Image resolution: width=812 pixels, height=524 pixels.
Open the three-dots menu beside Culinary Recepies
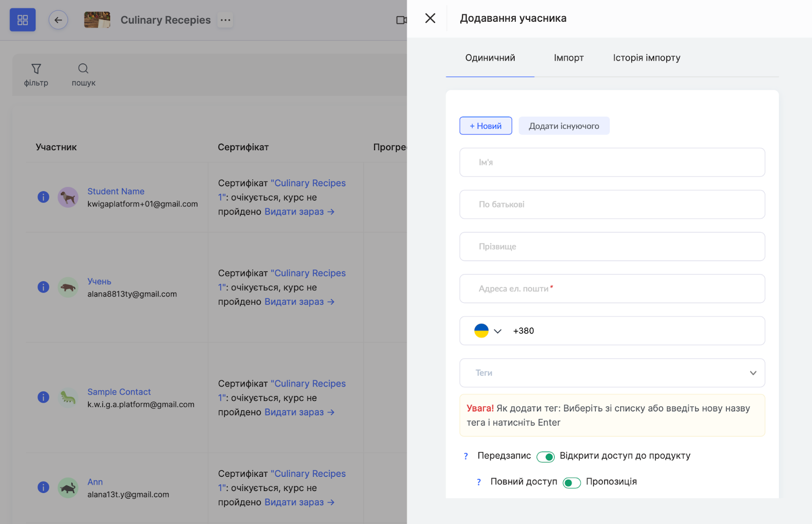(x=225, y=20)
